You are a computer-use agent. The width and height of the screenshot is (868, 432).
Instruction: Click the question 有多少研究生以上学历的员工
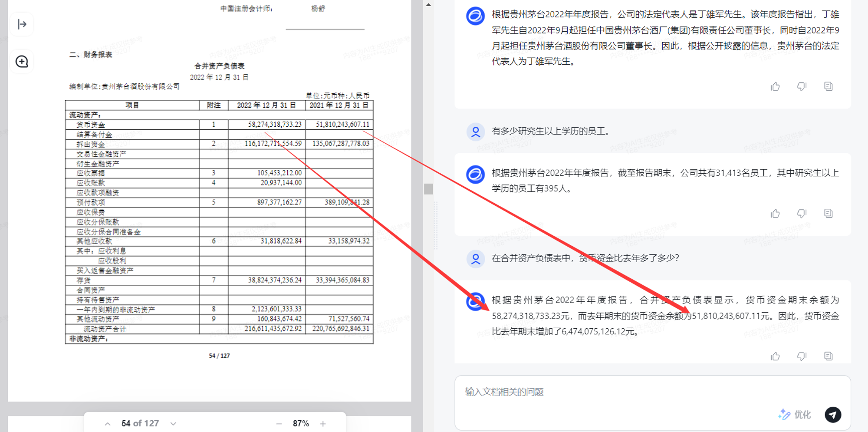(551, 131)
